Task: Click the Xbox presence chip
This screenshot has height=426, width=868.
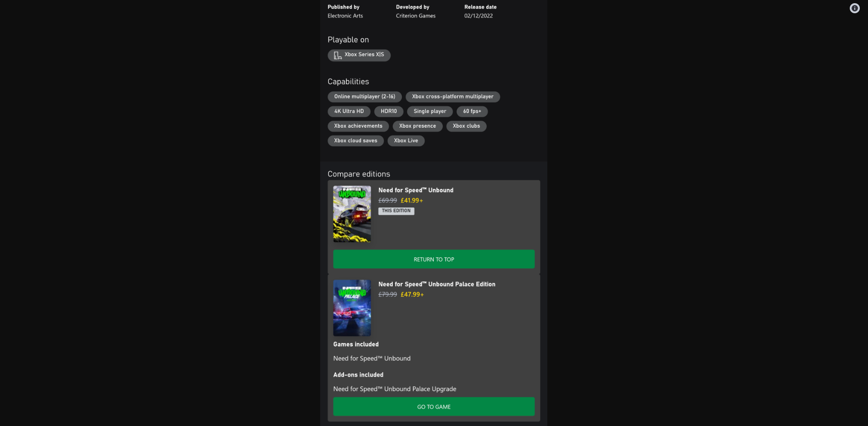Action: [417, 126]
